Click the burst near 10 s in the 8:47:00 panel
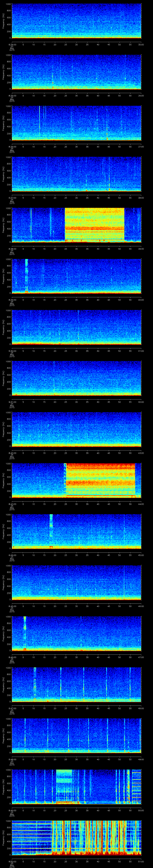This screenshot has width=153, height=868. (35, 682)
